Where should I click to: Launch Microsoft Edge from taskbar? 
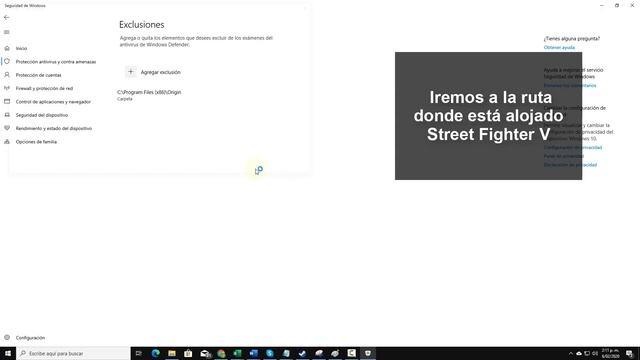point(156,353)
